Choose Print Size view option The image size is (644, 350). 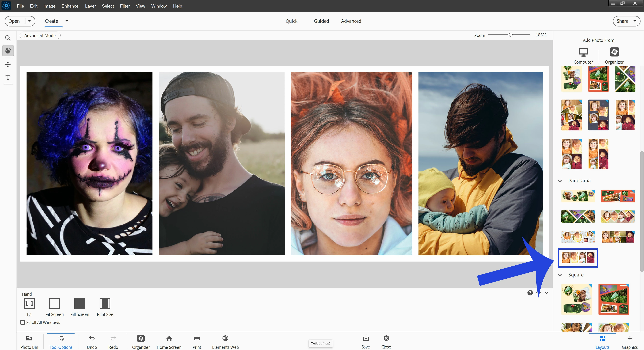[105, 307]
